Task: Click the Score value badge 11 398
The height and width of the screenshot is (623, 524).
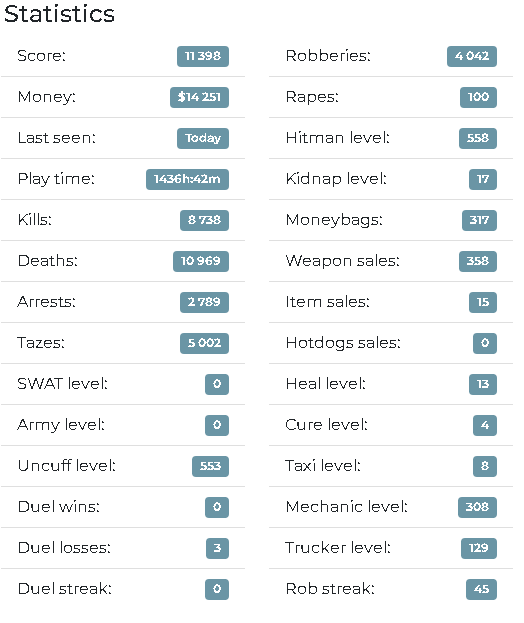Action: 203,56
